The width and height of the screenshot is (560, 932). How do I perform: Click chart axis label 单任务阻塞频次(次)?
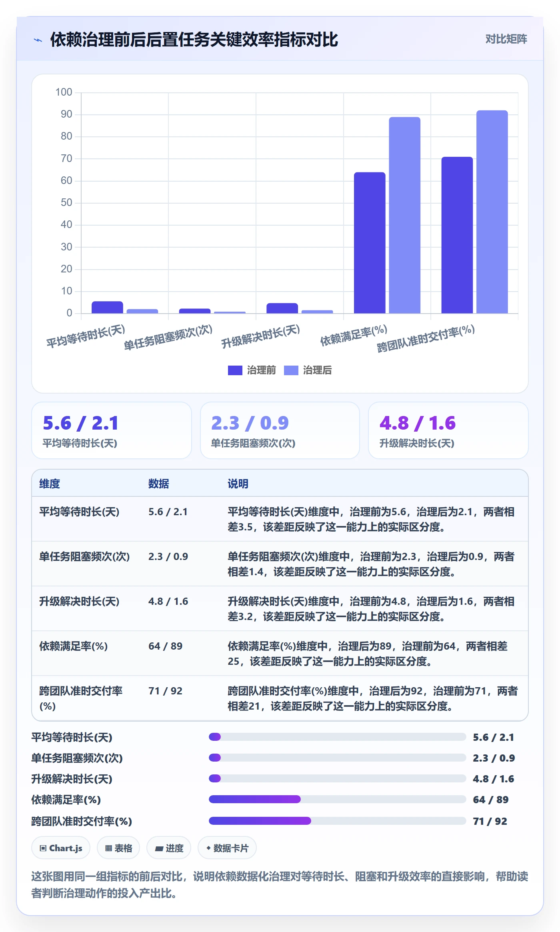[168, 337]
